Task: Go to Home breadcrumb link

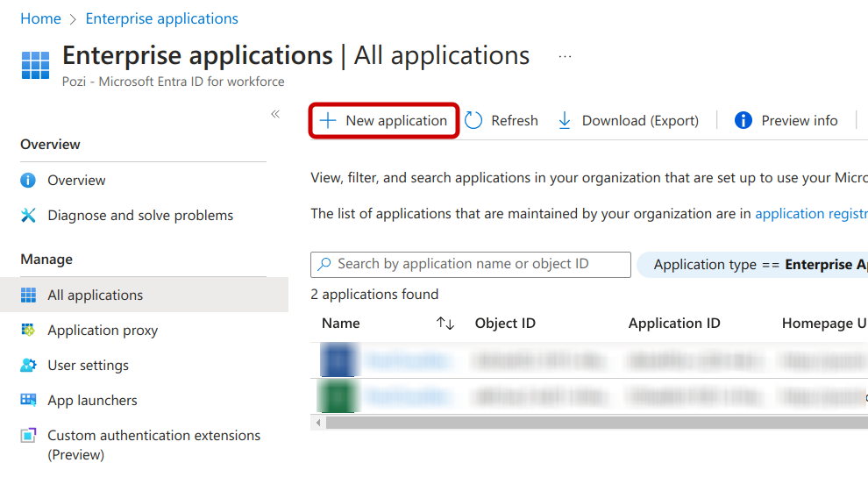Action: (x=40, y=18)
